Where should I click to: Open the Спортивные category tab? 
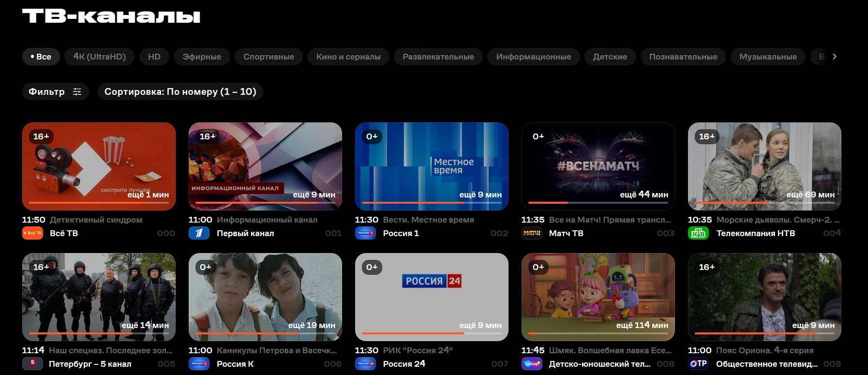(x=269, y=57)
